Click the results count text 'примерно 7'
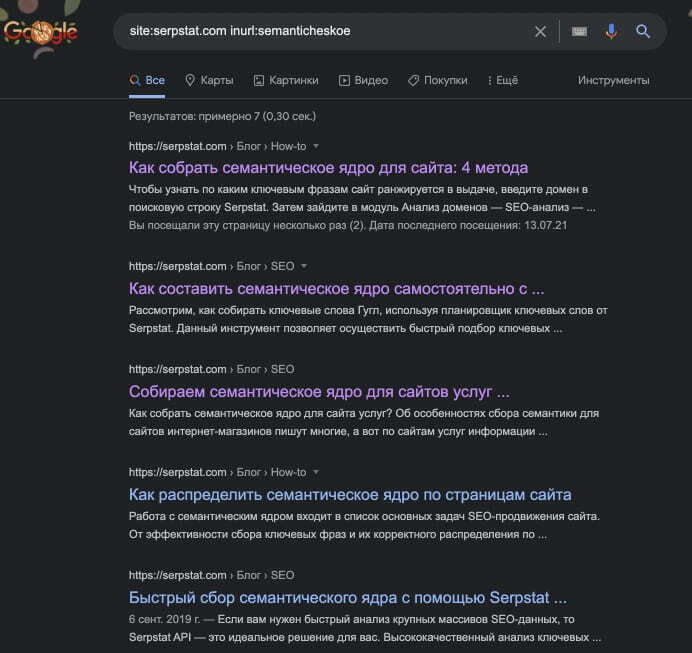The width and height of the screenshot is (692, 653). [x=229, y=116]
